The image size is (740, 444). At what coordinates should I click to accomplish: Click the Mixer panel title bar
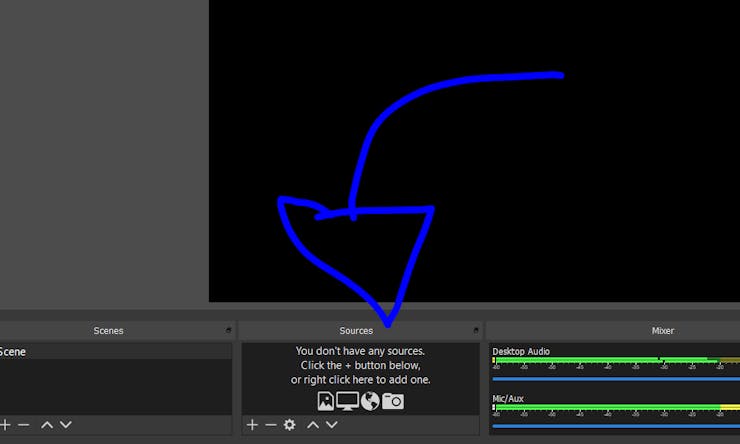662,330
